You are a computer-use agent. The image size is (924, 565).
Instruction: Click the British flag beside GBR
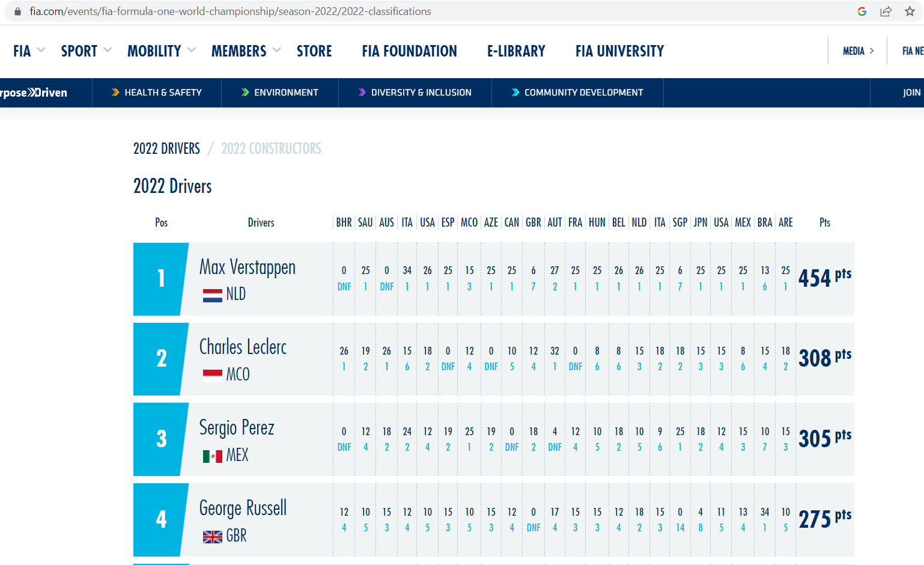(213, 537)
